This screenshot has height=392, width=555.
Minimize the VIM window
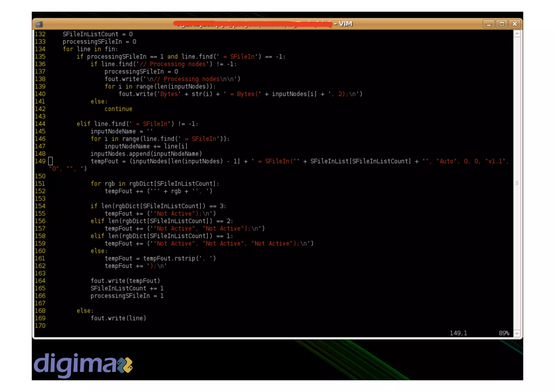489,24
